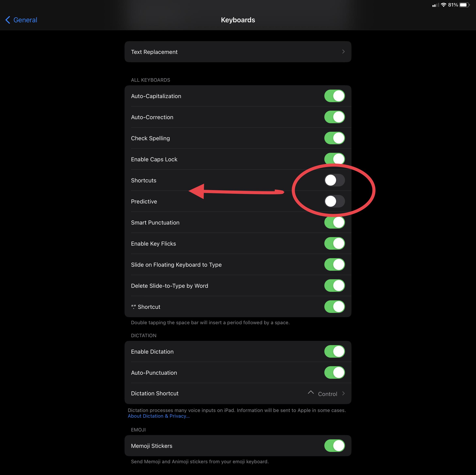This screenshot has width=476, height=475.
Task: Tap the battery icon in status bar
Action: (464, 5)
